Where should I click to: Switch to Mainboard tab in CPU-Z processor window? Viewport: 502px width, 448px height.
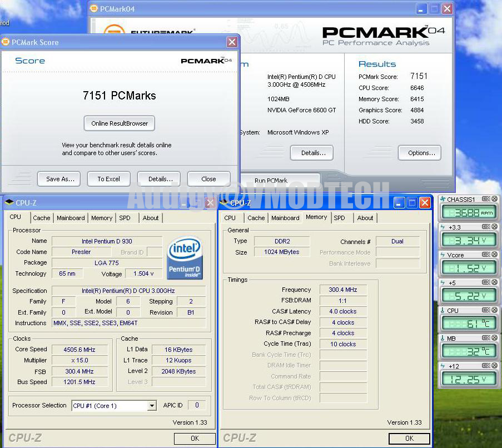coord(71,218)
